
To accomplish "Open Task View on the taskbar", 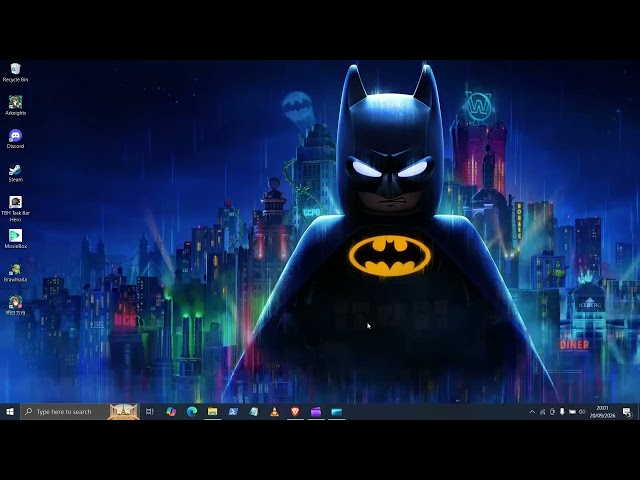I will click(x=149, y=411).
